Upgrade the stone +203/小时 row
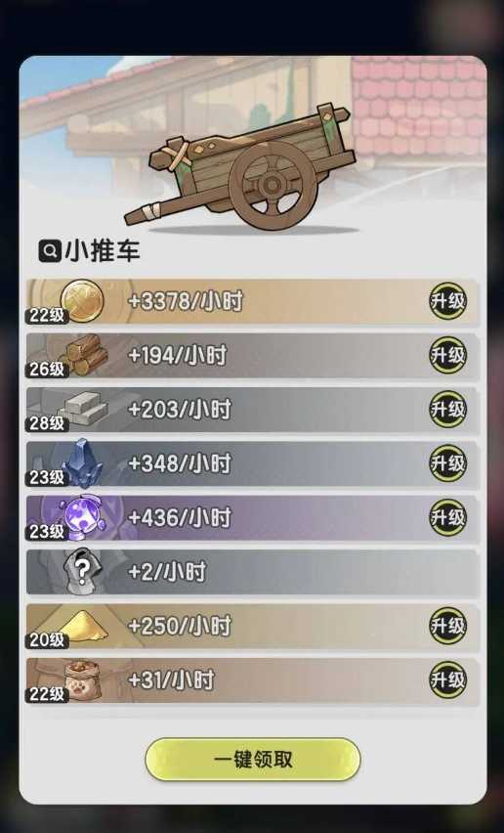 (447, 409)
